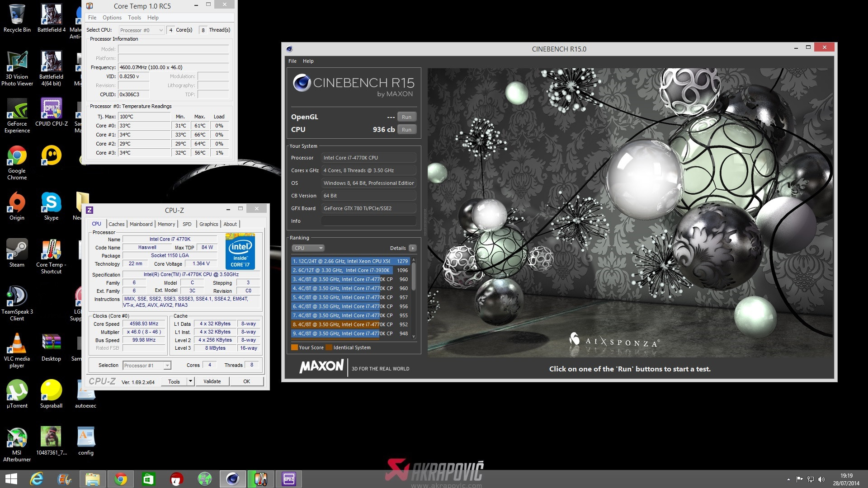Launch Battlefield 4 (64 bit) shortcut

pyautogui.click(x=51, y=68)
